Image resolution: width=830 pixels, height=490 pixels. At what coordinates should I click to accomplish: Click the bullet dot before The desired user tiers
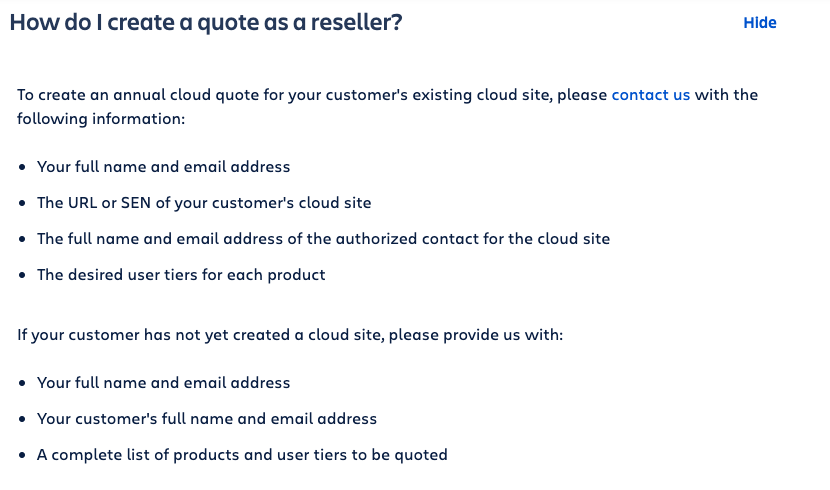point(22,275)
